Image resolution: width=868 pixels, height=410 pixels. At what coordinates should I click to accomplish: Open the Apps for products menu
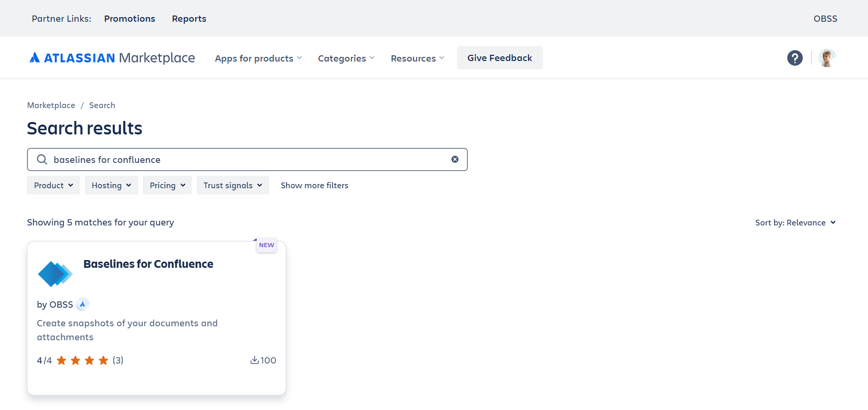(x=258, y=58)
